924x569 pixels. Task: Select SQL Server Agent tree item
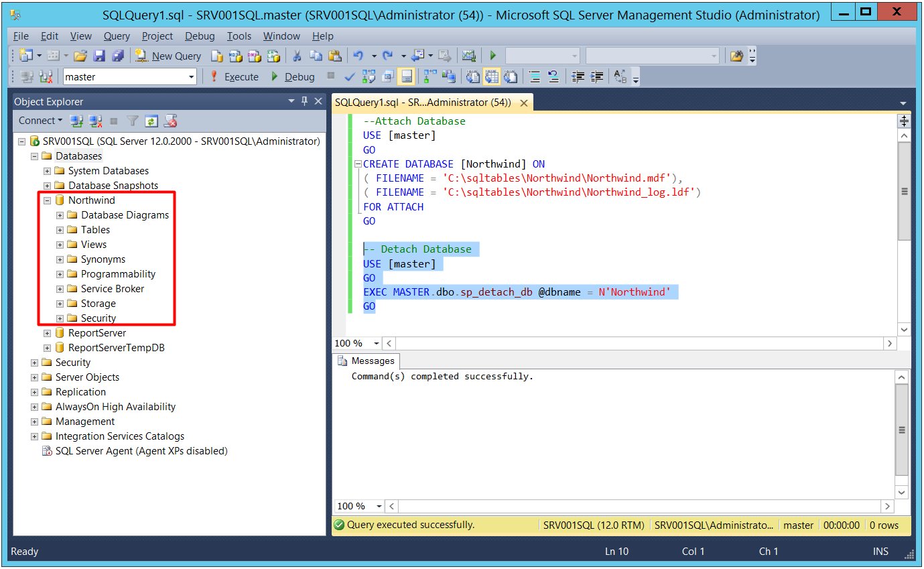click(x=141, y=451)
